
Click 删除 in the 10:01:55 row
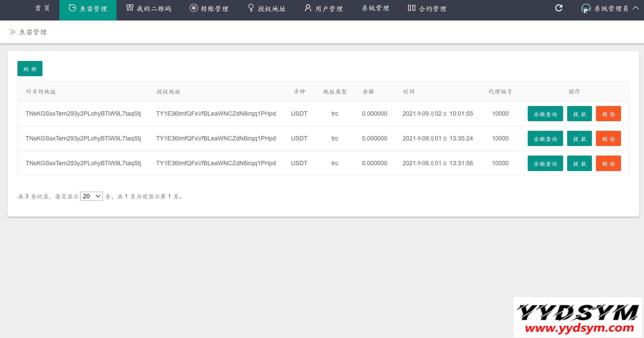point(608,114)
